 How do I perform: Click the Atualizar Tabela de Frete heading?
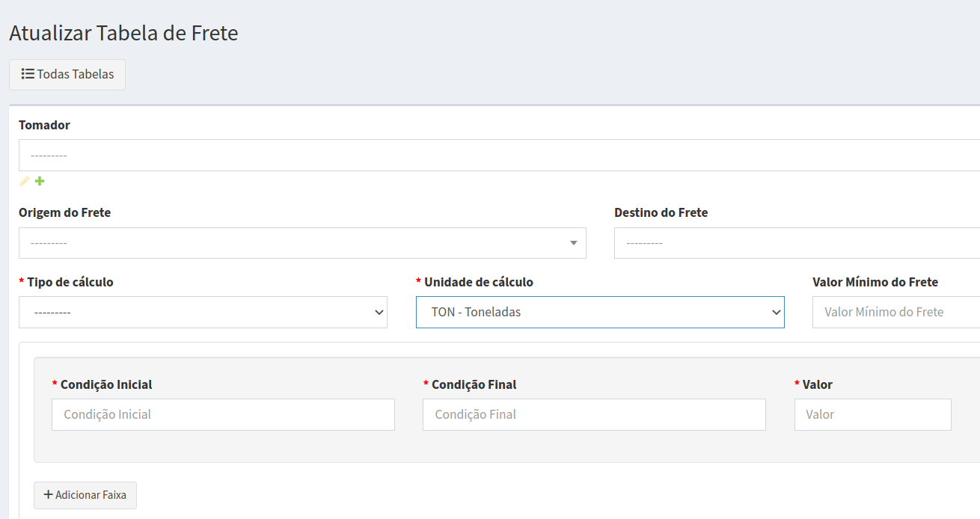(x=123, y=33)
